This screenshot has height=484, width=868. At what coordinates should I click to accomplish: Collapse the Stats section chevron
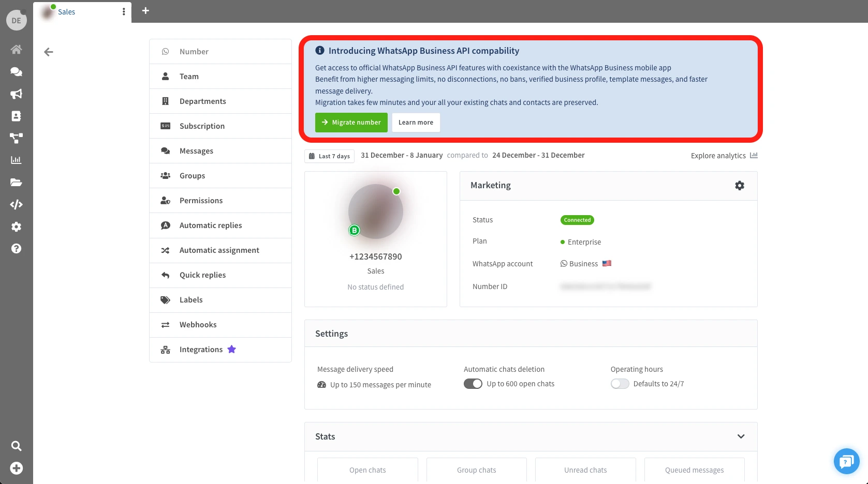tap(741, 436)
